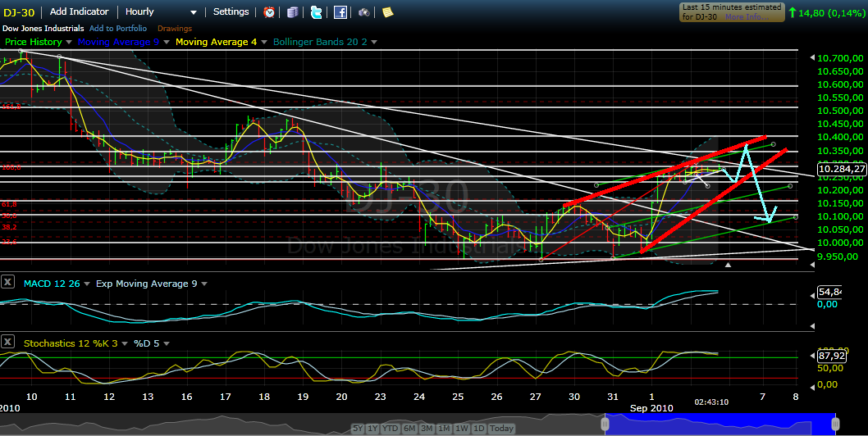
Task: Select the 1Y time range button
Action: [x=372, y=429]
